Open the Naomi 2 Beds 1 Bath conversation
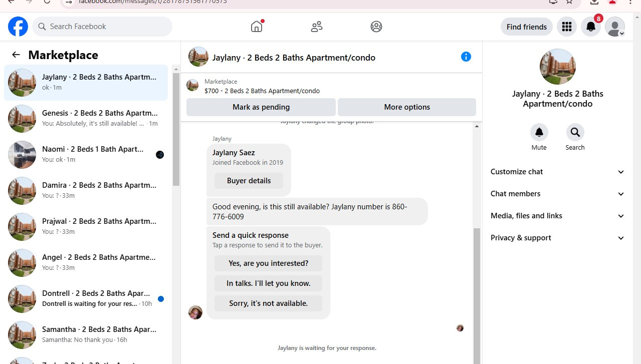641x364 pixels. (86, 154)
